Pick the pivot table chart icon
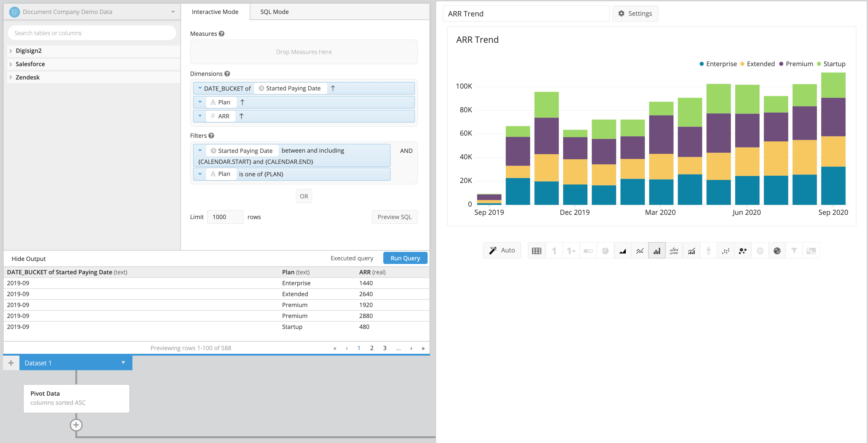 point(811,251)
